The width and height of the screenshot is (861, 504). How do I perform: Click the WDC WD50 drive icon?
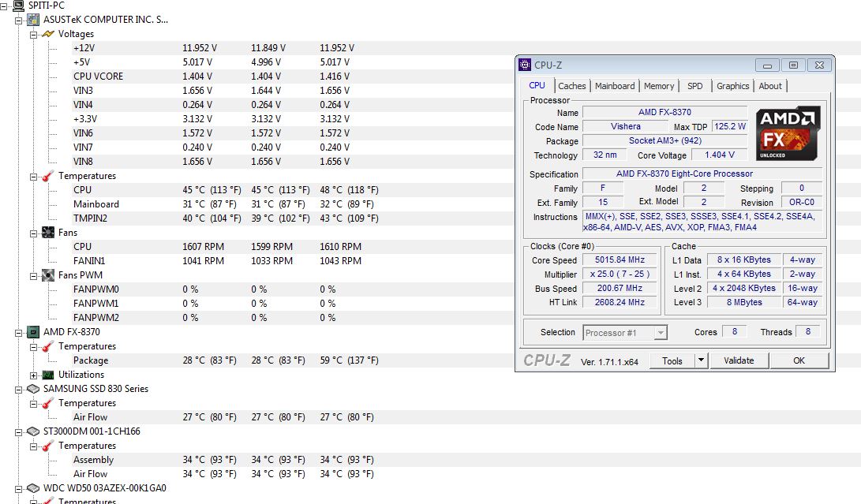pyautogui.click(x=33, y=488)
